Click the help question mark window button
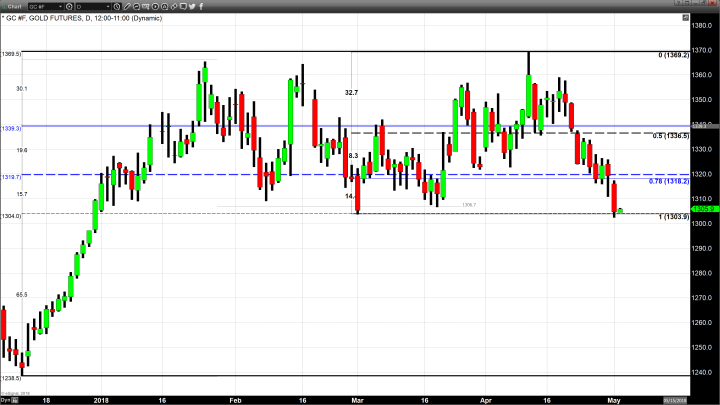 coord(676,3)
